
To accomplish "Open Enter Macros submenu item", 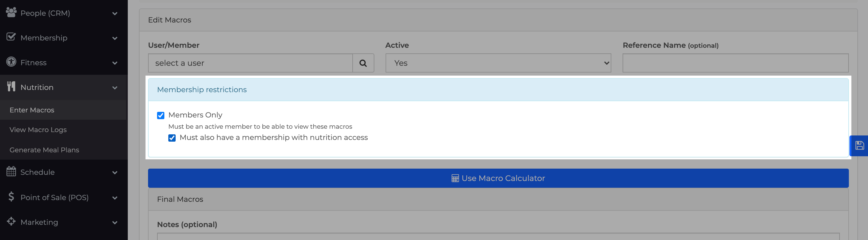I will pyautogui.click(x=63, y=110).
